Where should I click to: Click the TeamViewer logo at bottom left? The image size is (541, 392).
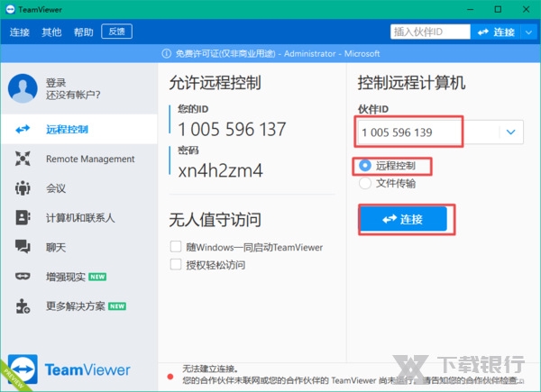pos(23,369)
